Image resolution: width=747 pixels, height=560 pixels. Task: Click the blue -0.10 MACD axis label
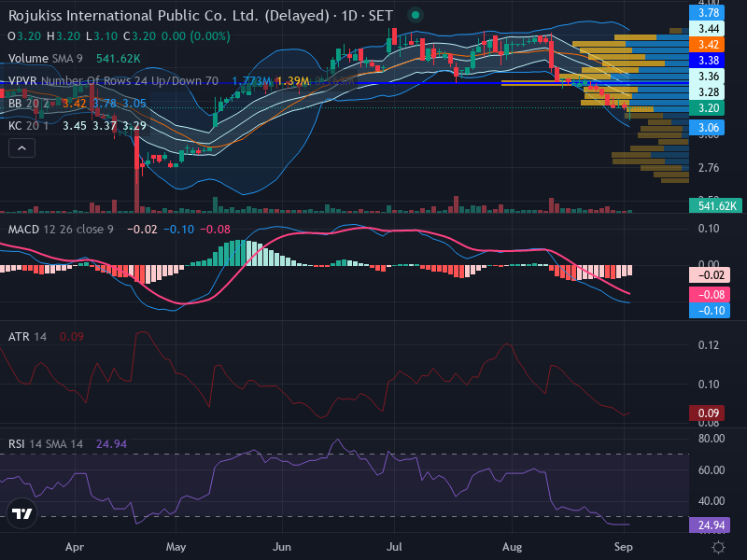point(710,311)
